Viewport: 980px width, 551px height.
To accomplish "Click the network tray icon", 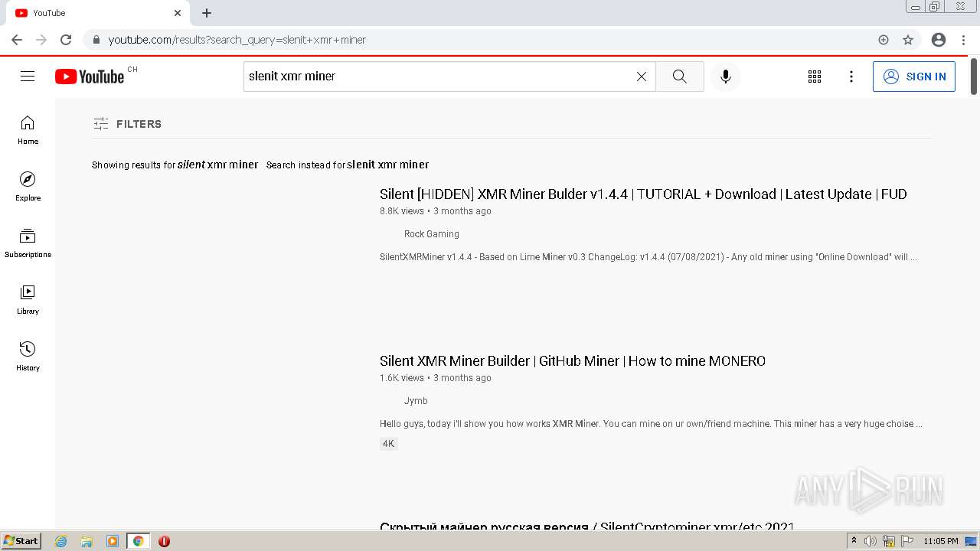I will click(x=889, y=541).
